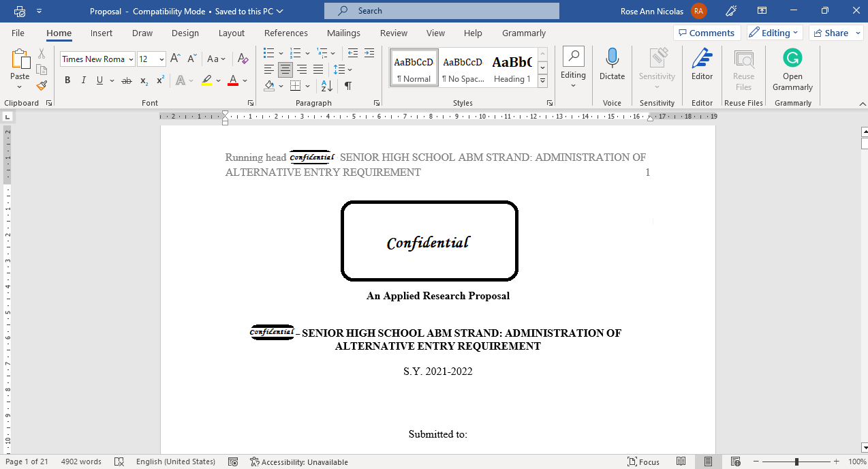Click the Copy icon

pyautogui.click(x=42, y=70)
